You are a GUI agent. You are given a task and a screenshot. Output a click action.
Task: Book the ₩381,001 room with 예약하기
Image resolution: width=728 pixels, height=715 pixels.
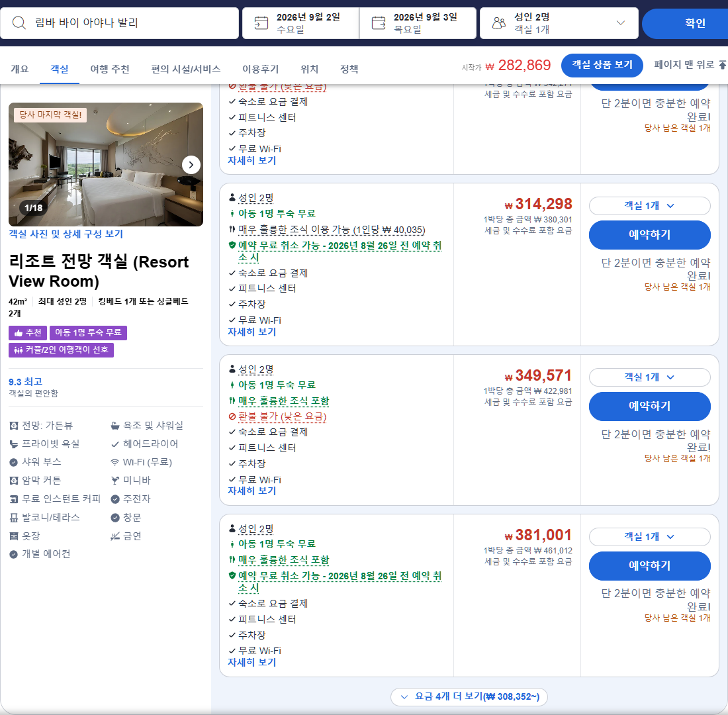click(649, 566)
